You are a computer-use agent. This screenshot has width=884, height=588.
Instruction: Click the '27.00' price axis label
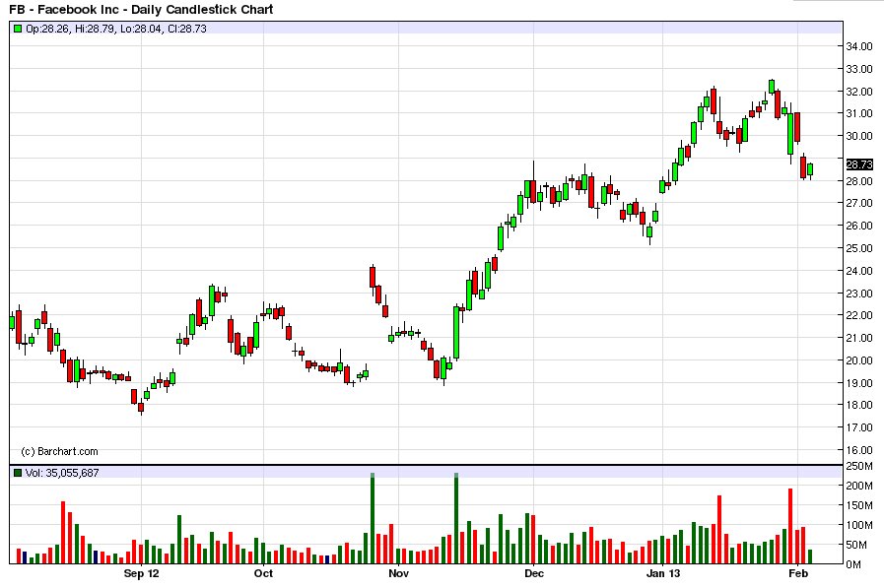[858, 203]
